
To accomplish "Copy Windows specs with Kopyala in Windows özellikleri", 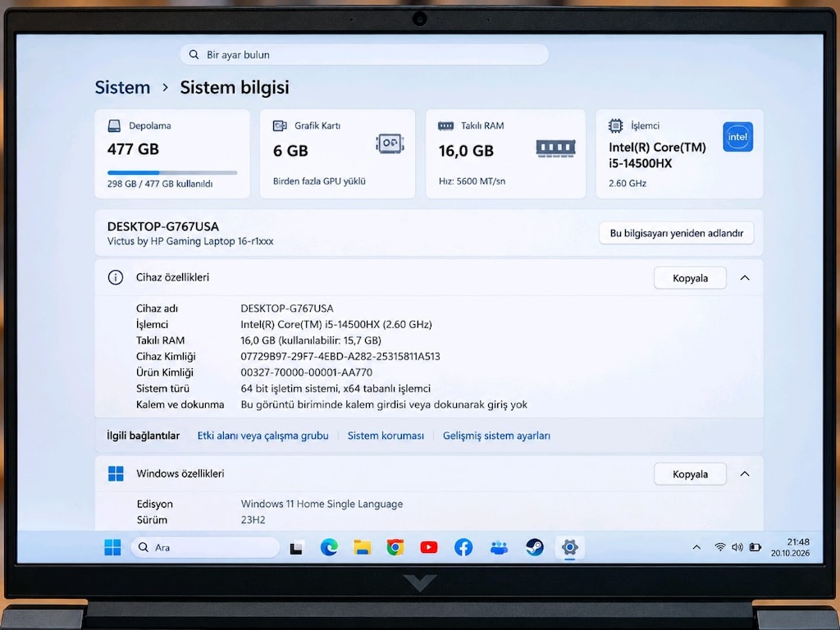I will [x=690, y=474].
